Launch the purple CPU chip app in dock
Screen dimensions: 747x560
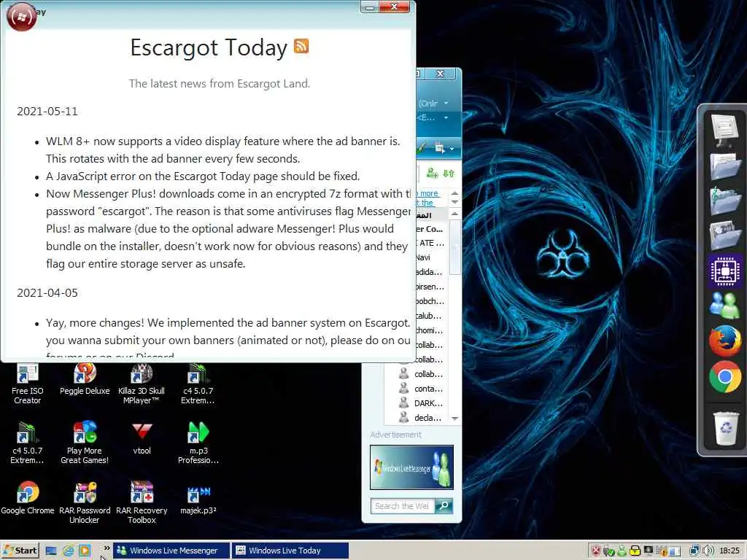coord(724,271)
